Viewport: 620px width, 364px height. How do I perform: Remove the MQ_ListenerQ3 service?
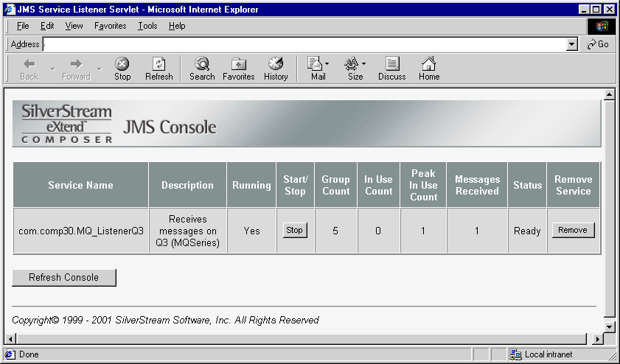pyautogui.click(x=573, y=230)
